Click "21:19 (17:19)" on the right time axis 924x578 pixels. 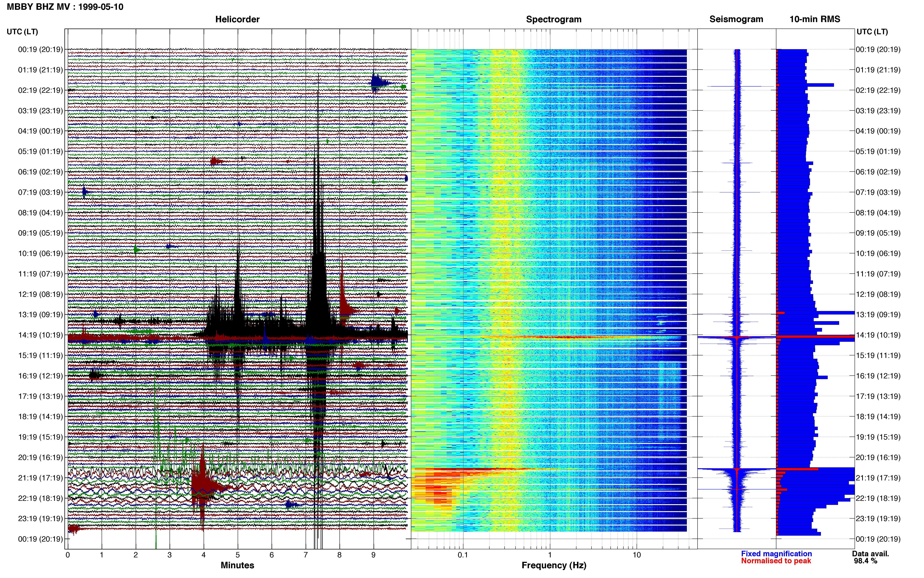(x=878, y=478)
